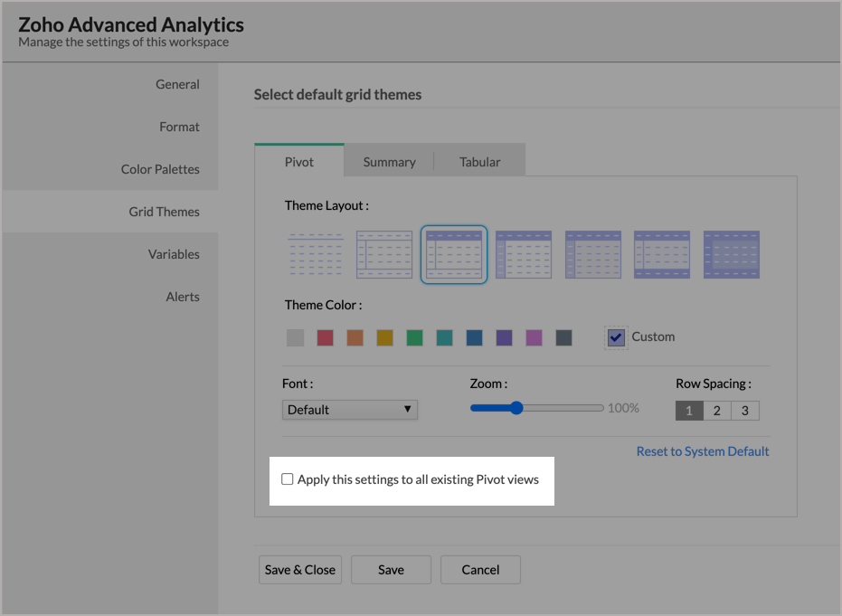Switch to the Summary tab
Image resolution: width=842 pixels, height=616 pixels.
[x=389, y=162]
